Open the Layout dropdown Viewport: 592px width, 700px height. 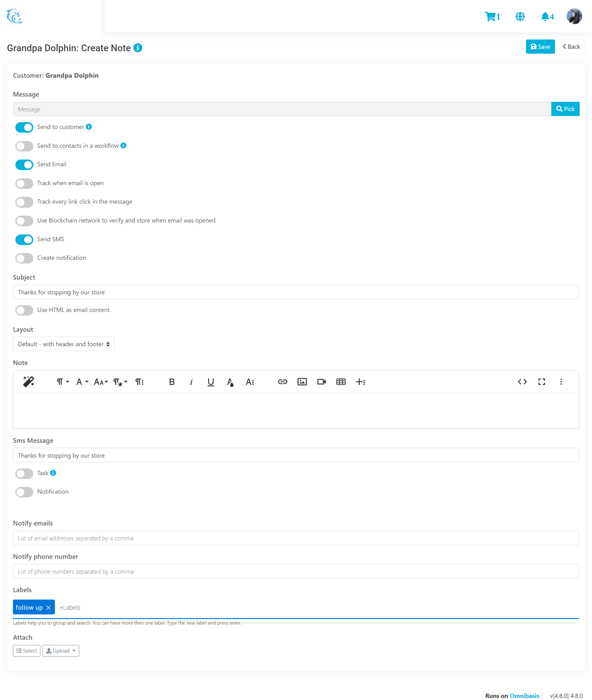click(x=64, y=344)
